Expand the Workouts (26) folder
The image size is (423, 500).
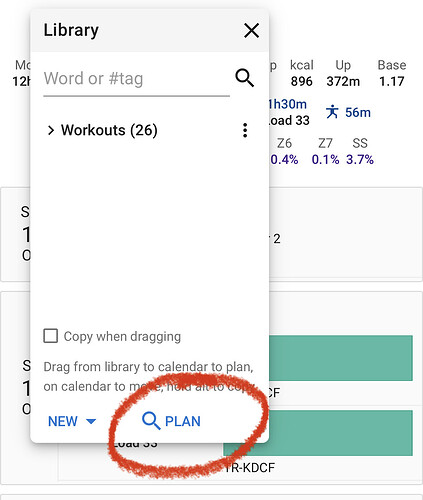(x=51, y=130)
